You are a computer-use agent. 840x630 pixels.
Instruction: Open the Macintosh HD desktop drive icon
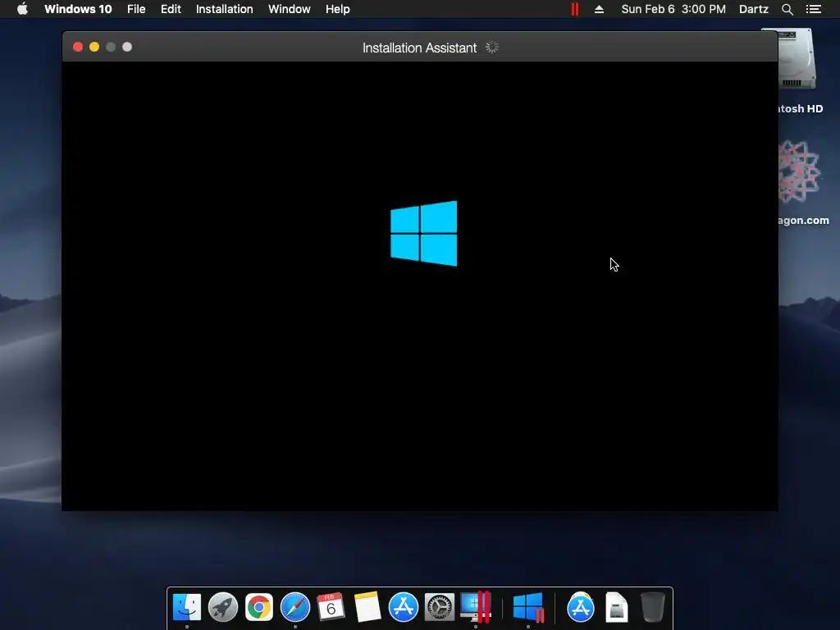(796, 59)
